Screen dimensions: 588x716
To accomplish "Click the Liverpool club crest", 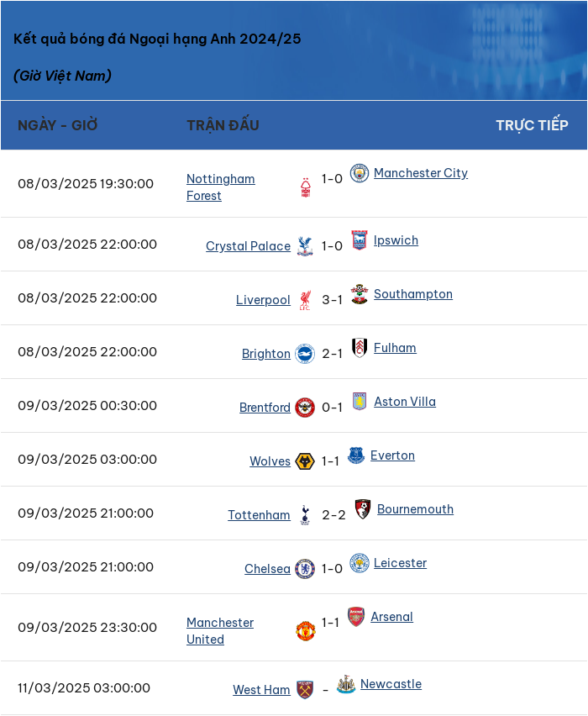I will tap(305, 300).
